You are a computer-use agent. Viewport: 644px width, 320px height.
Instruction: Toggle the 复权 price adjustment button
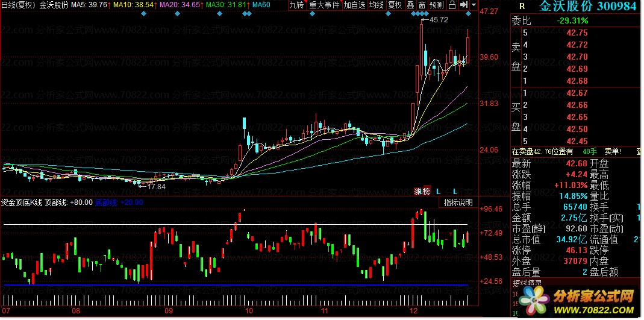pos(395,5)
